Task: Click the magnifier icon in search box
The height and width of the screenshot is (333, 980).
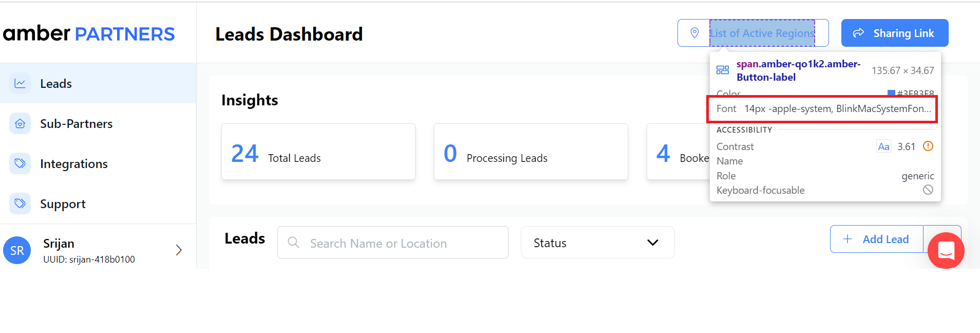Action: [293, 243]
